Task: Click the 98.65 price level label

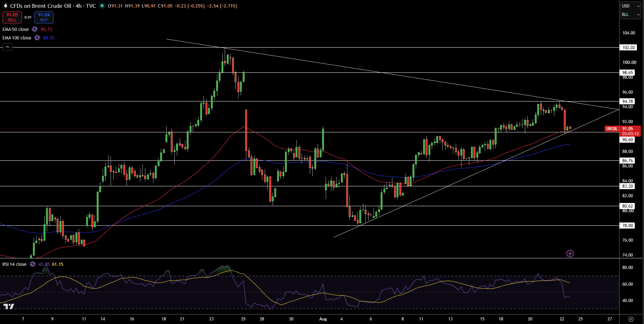Action: 628,73
